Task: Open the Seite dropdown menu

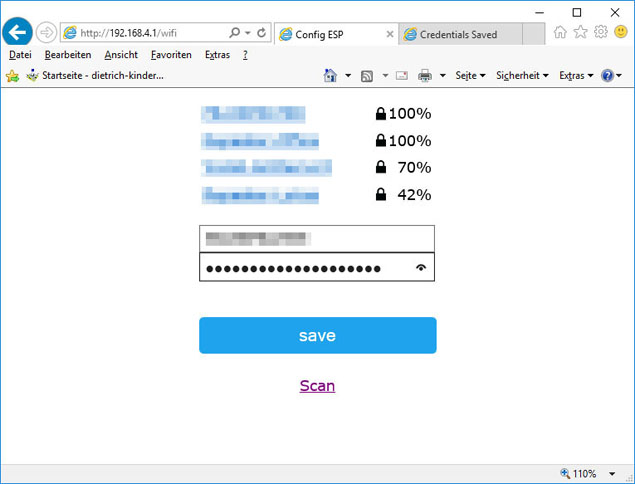Action: (470, 76)
